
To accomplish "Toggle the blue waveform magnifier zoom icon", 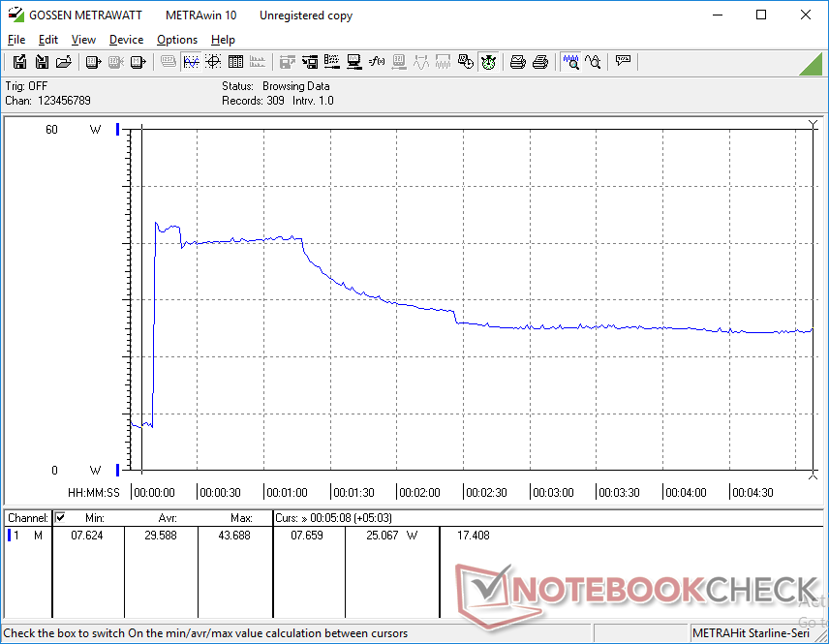I will [571, 62].
